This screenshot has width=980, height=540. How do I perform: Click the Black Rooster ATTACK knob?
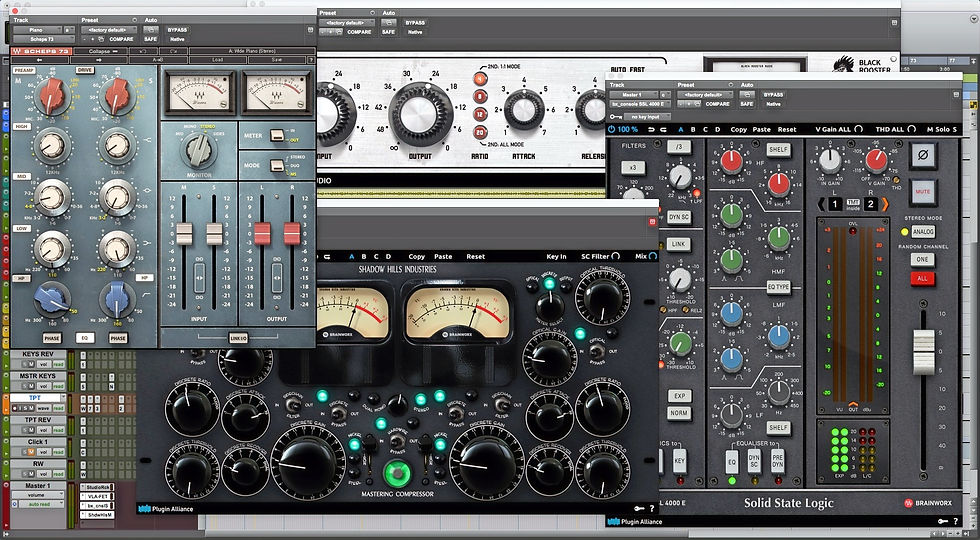click(x=524, y=110)
